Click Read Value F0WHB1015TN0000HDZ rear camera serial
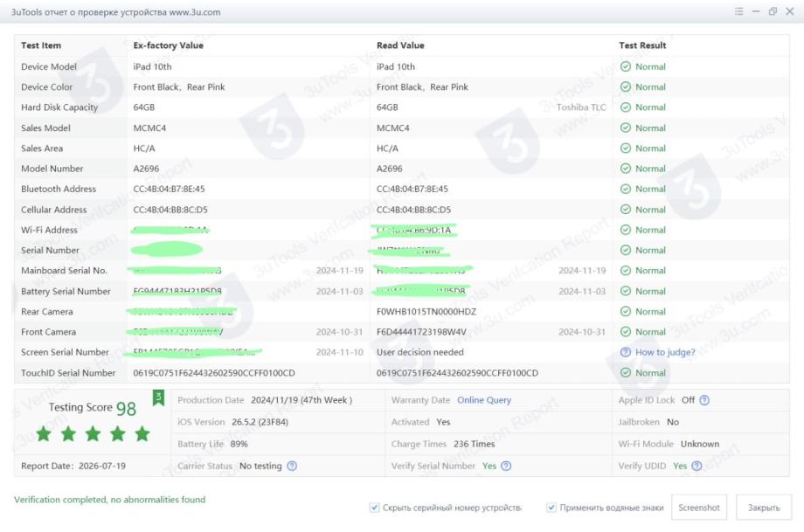Screen dimensions: 804x532 [426, 312]
